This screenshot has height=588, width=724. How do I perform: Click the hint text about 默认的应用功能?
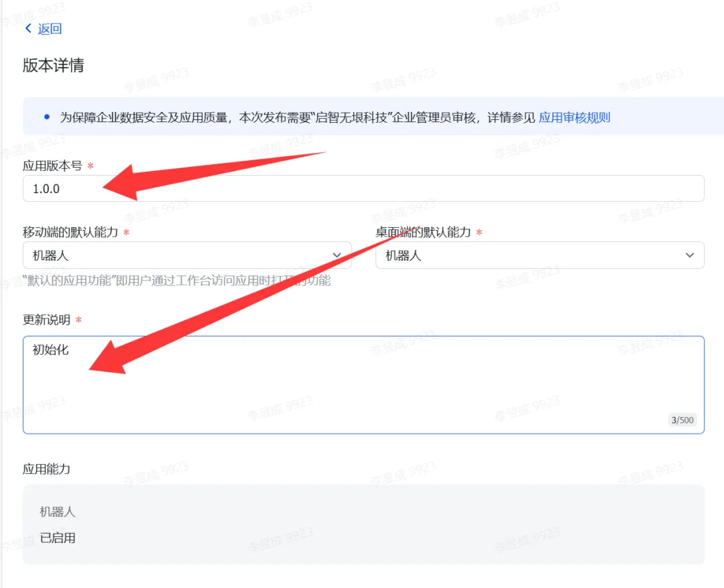coord(177,280)
